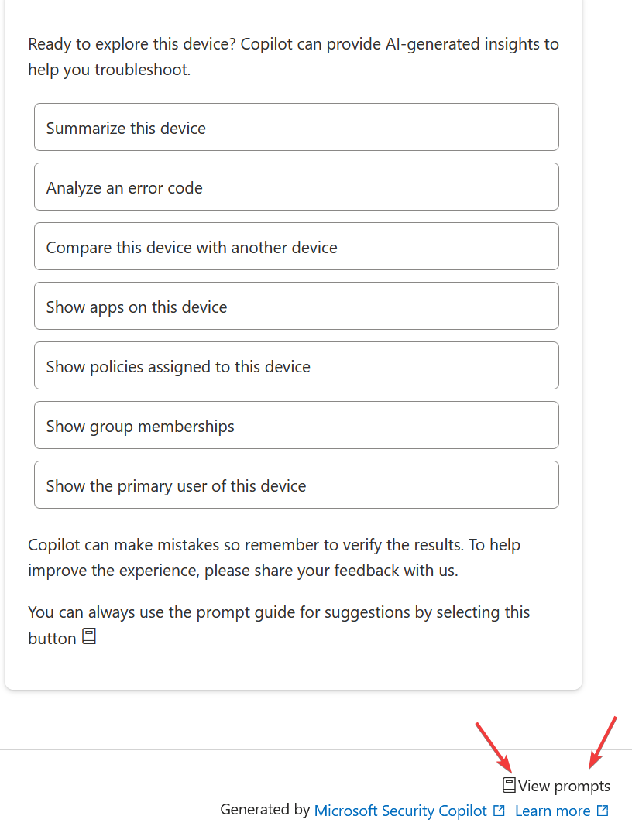The image size is (632, 840).
Task: Select the "Show group memberships" prompt
Action: tap(297, 425)
